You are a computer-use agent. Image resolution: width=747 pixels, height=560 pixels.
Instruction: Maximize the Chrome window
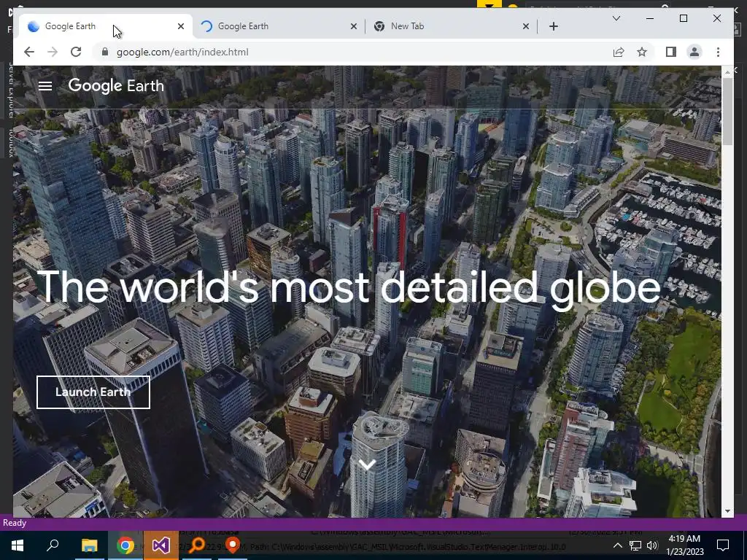pos(684,18)
